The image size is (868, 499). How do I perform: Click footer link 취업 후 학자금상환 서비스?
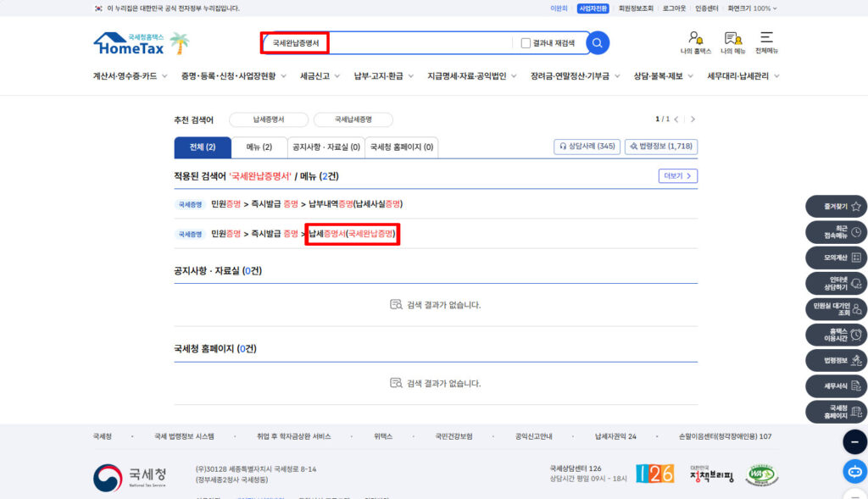tap(293, 436)
